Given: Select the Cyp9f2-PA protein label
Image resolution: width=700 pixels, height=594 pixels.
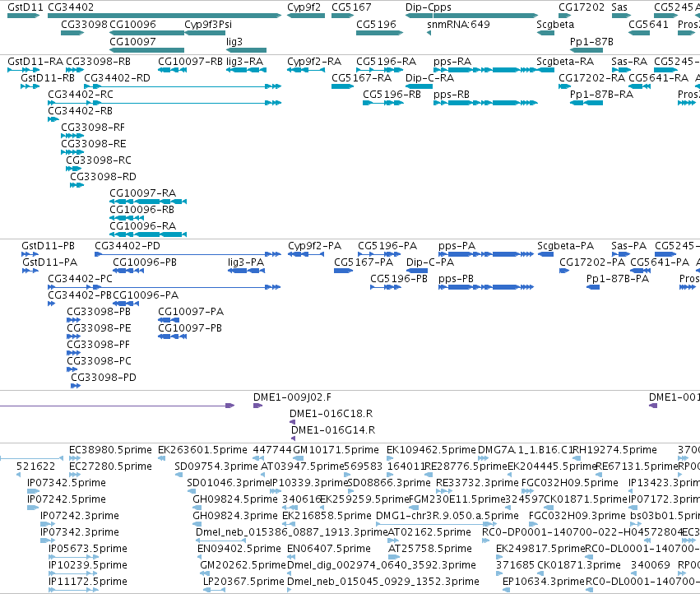Looking at the screenshot, I should (315, 246).
